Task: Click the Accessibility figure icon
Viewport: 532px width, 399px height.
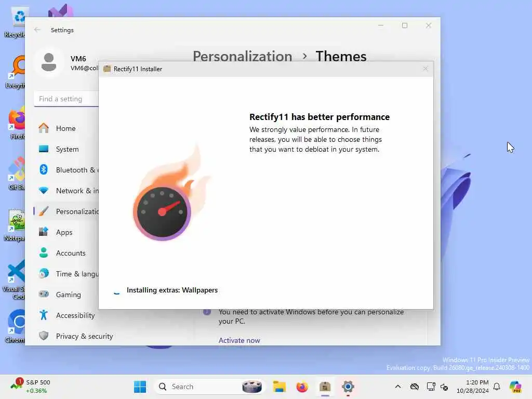Action: coord(44,315)
